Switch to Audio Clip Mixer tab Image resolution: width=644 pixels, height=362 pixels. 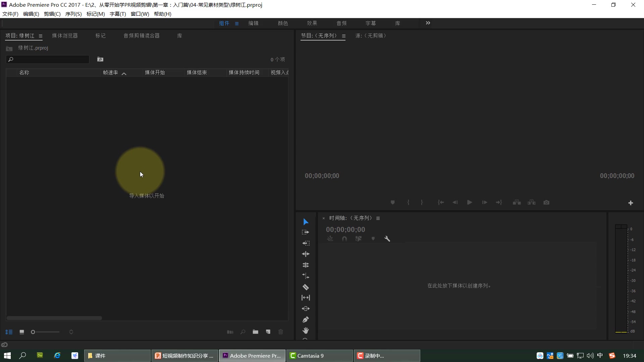coord(142,36)
